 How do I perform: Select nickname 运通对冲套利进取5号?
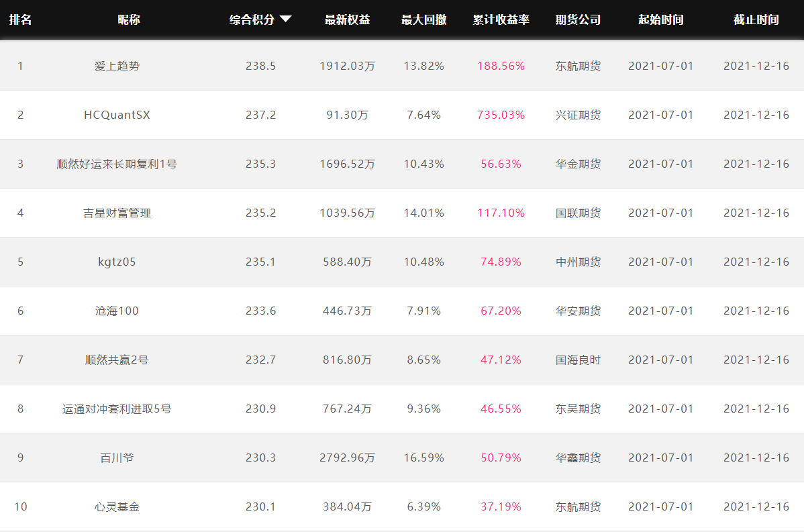pos(117,409)
